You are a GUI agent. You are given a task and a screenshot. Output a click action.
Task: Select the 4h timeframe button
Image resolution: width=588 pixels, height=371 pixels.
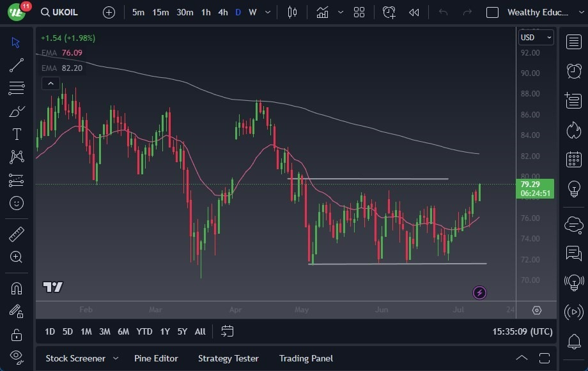222,12
